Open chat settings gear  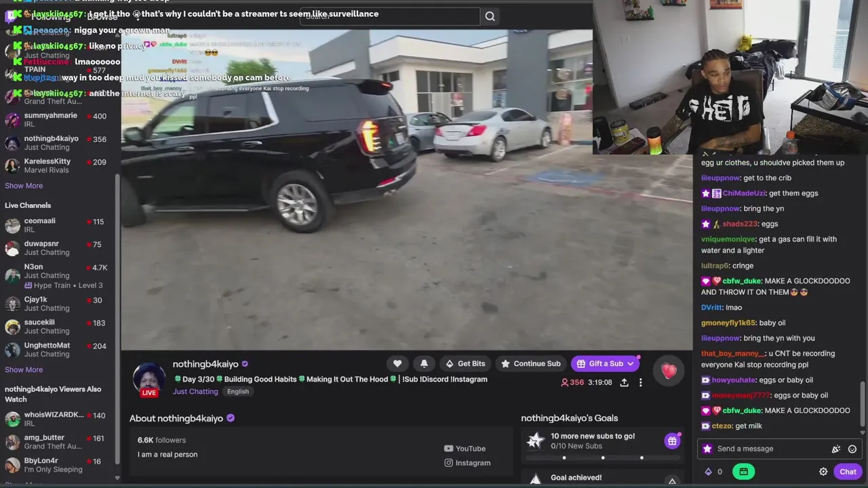tap(823, 472)
